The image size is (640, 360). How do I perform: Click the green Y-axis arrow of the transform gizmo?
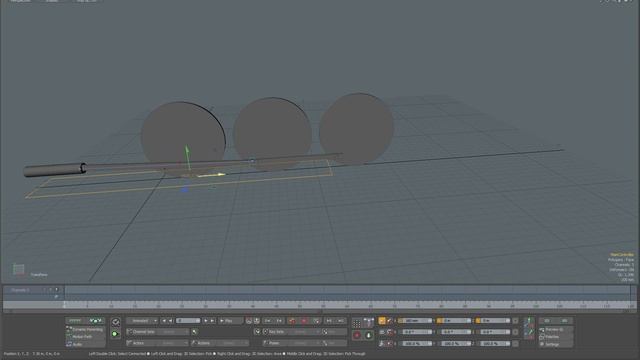187,151
